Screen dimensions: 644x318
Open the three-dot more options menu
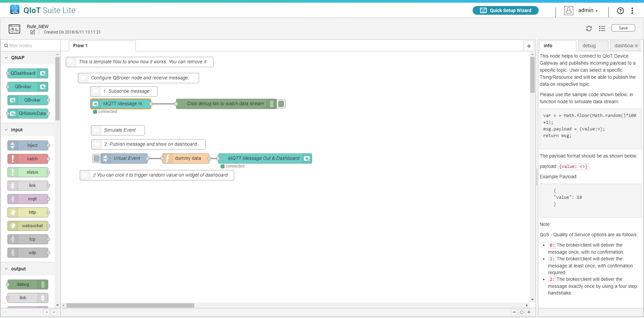tap(632, 11)
